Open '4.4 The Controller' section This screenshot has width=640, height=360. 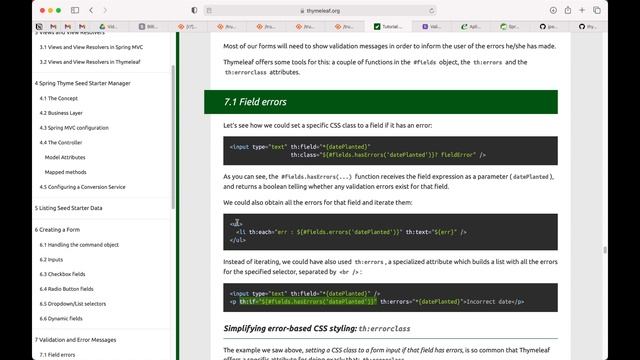pos(60,142)
